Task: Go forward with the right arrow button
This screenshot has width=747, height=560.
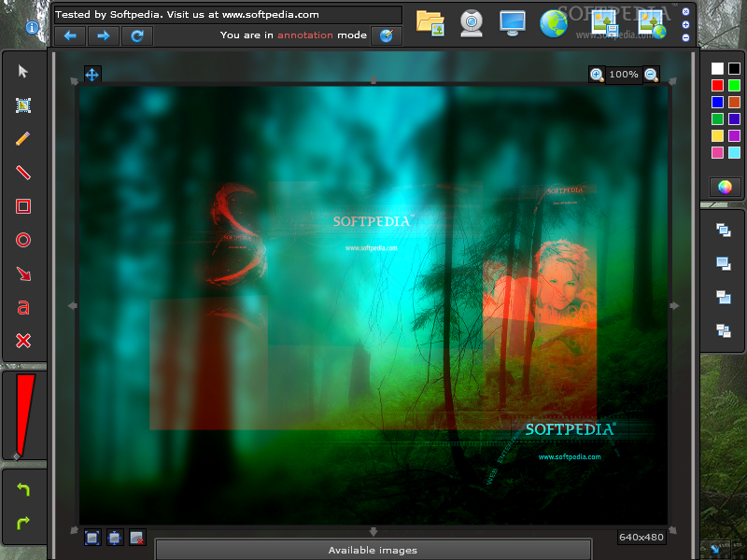Action: 104,35
